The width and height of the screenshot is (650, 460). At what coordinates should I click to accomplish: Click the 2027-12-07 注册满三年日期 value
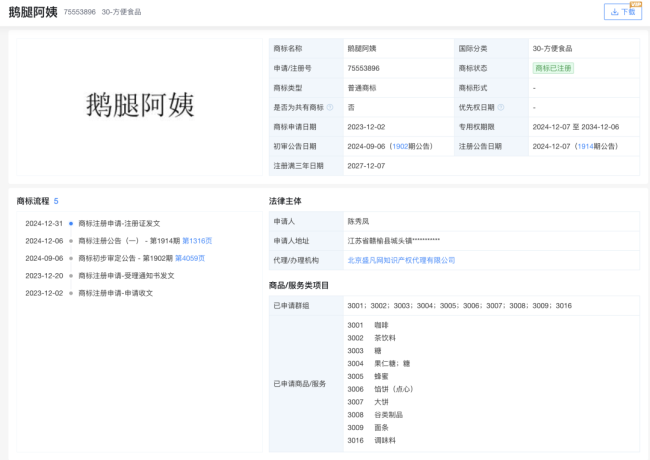[366, 166]
